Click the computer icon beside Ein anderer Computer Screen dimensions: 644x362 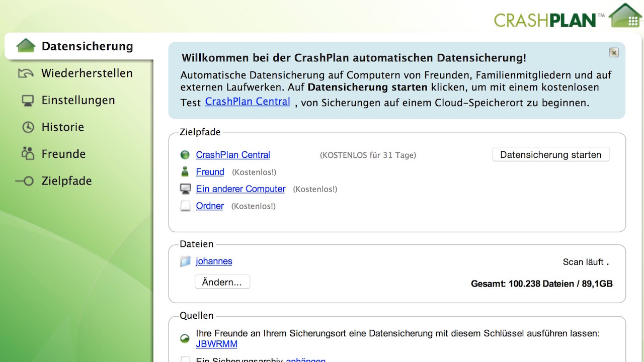pos(186,189)
